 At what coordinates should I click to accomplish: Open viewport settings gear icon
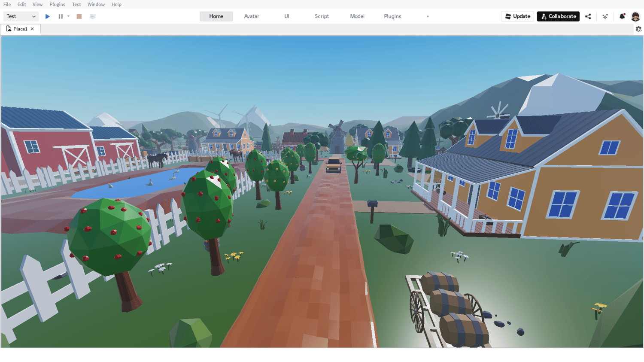638,29
